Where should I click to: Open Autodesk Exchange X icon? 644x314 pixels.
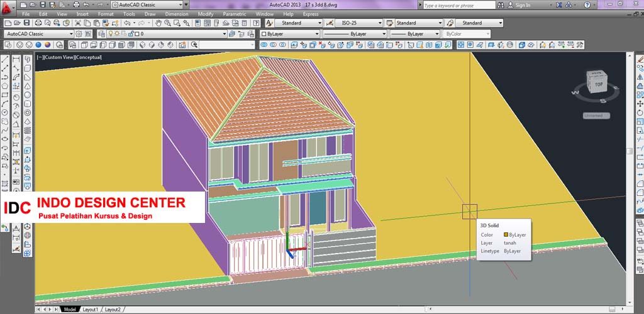coord(559,5)
